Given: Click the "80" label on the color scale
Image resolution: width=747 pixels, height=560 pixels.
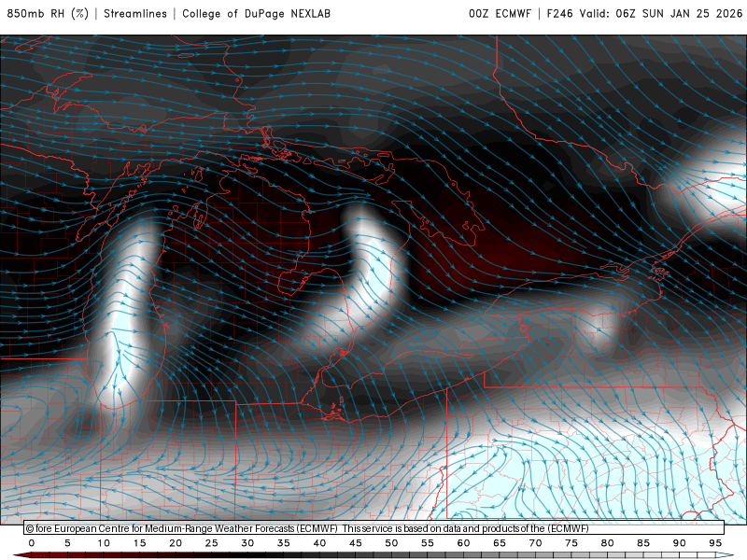Looking at the screenshot, I should 607,543.
